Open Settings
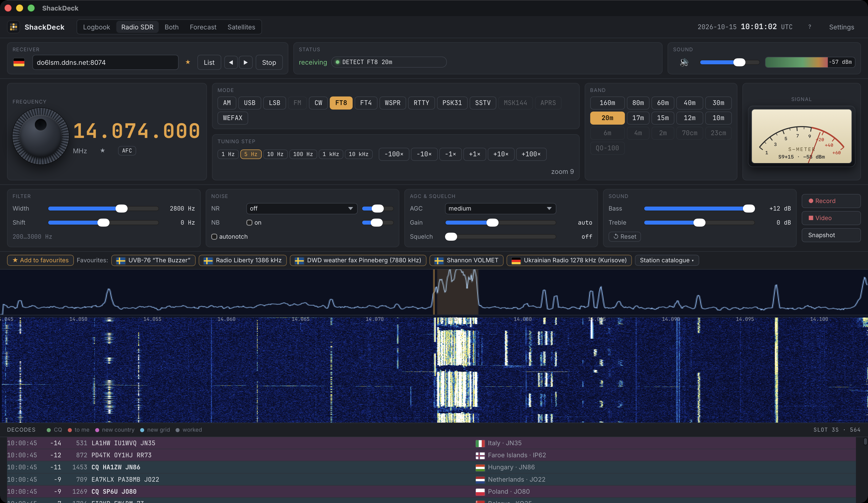The height and width of the screenshot is (503, 868). (x=841, y=27)
